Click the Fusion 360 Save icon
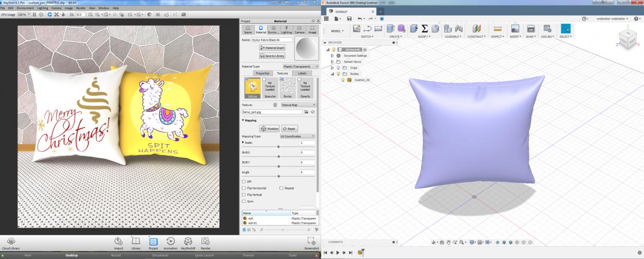The height and width of the screenshot is (259, 644). point(349,19)
